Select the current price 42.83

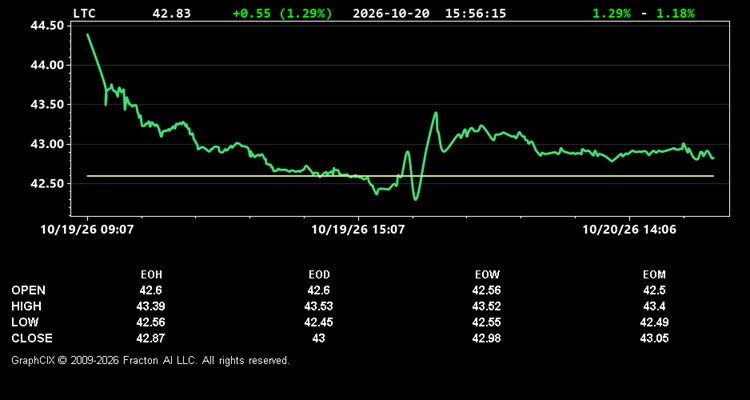click(x=171, y=13)
